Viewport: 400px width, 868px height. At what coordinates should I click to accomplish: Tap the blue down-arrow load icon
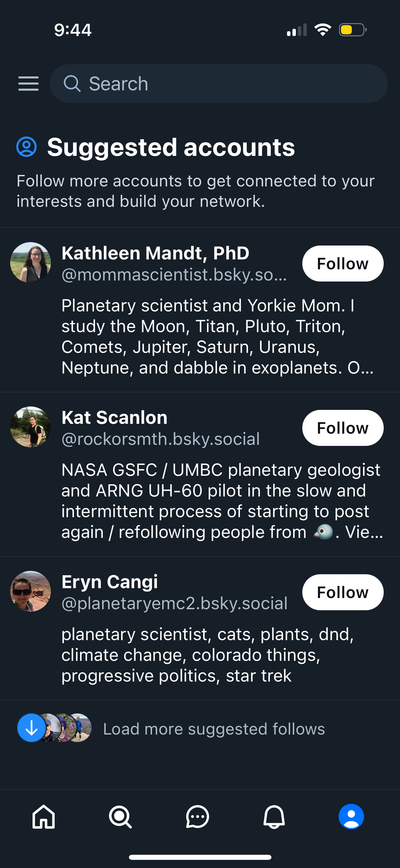32,727
